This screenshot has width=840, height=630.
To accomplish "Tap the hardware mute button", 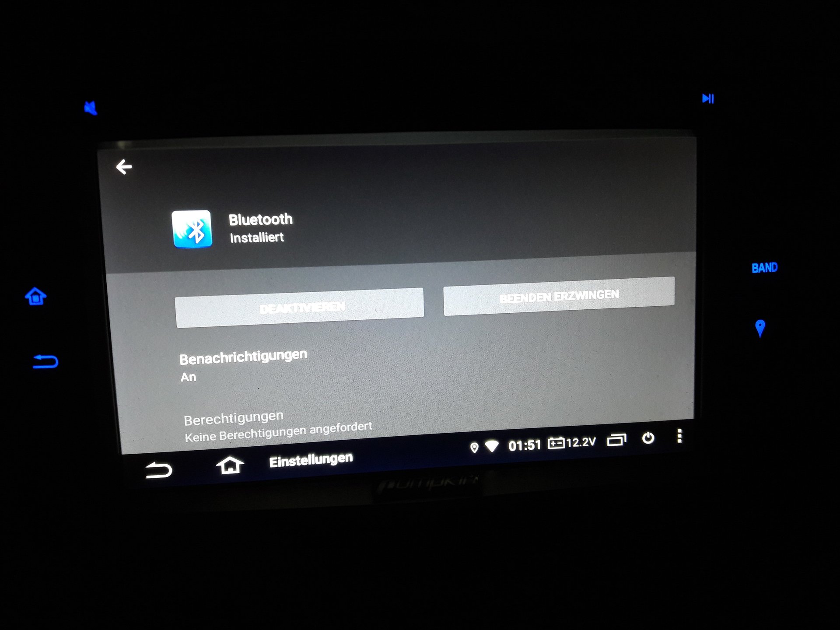I will tap(91, 108).
